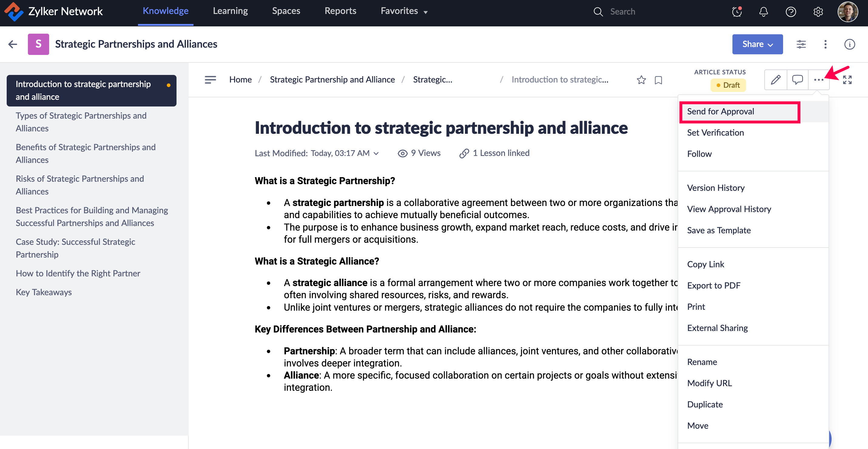Click the help question mark icon
The image size is (868, 449).
[x=790, y=12]
